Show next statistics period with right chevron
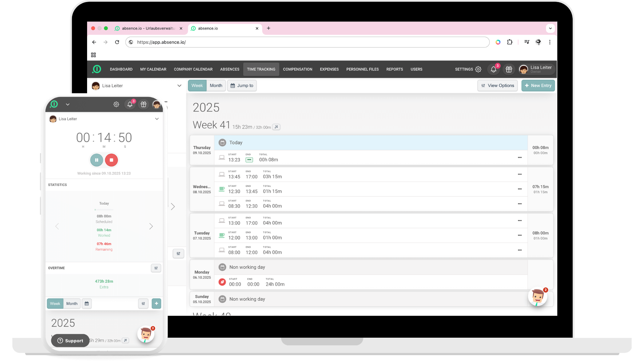 (x=151, y=226)
